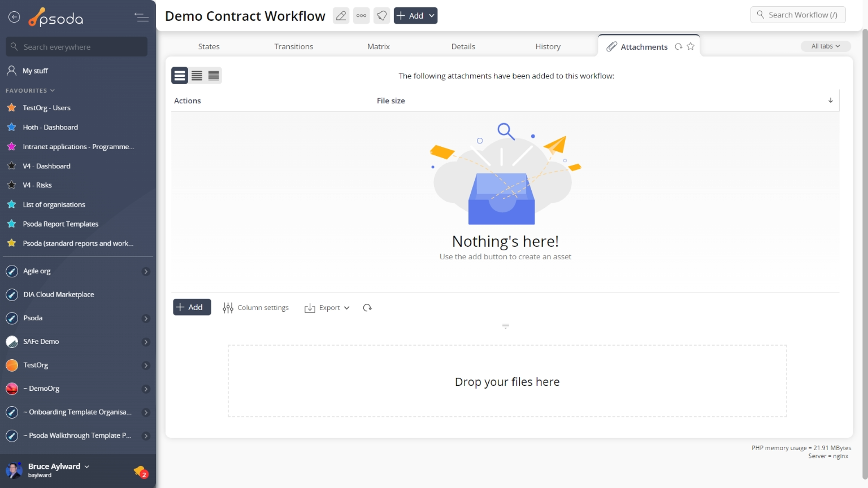Refresh the table with the bottom reload icon
Viewport: 868px width, 488px height.
367,308
